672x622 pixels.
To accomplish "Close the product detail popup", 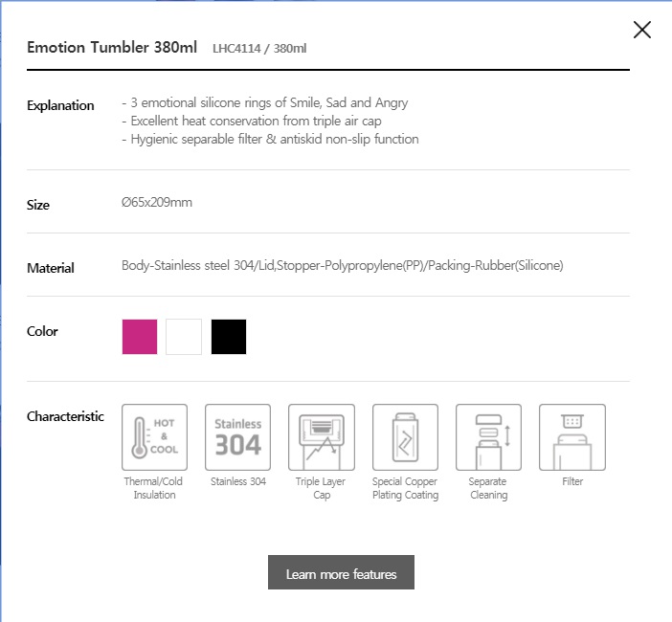I will [642, 30].
